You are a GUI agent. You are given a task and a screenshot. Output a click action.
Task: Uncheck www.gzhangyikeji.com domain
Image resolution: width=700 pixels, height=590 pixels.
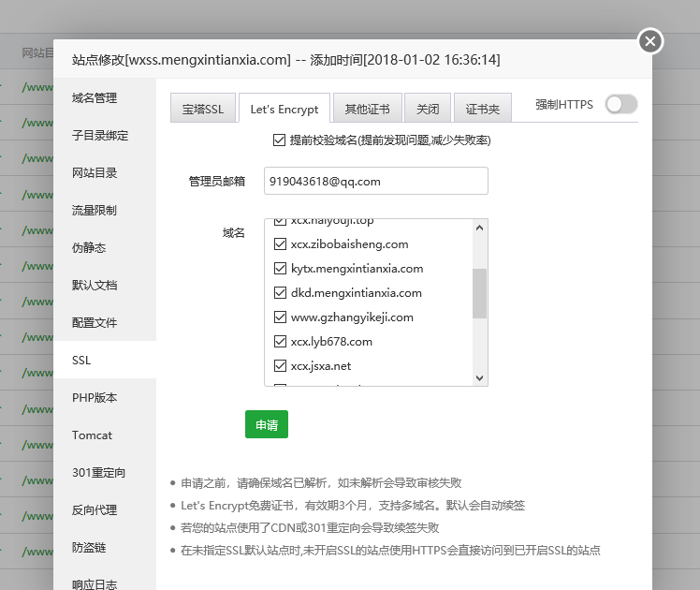tap(280, 317)
